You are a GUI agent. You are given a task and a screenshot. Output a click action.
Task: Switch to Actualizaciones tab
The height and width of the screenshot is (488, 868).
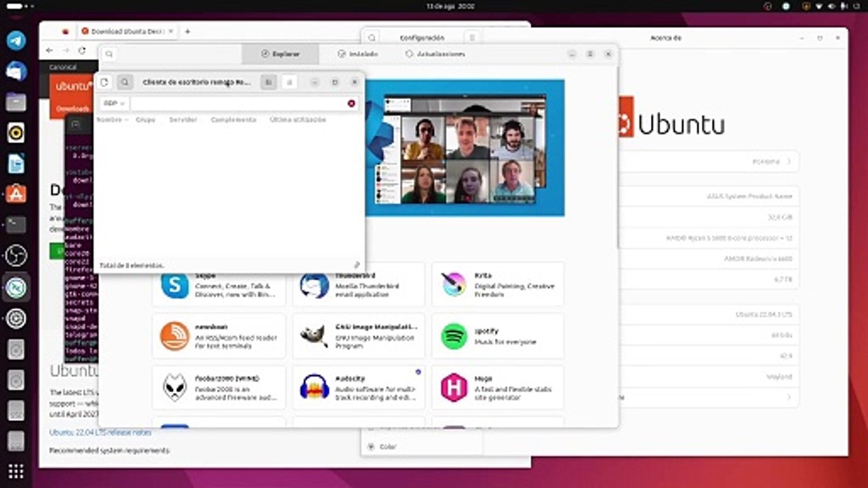[435, 54]
